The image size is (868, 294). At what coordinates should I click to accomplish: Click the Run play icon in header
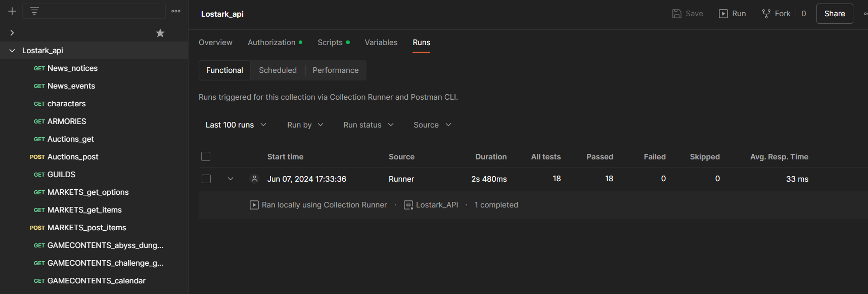click(x=723, y=14)
